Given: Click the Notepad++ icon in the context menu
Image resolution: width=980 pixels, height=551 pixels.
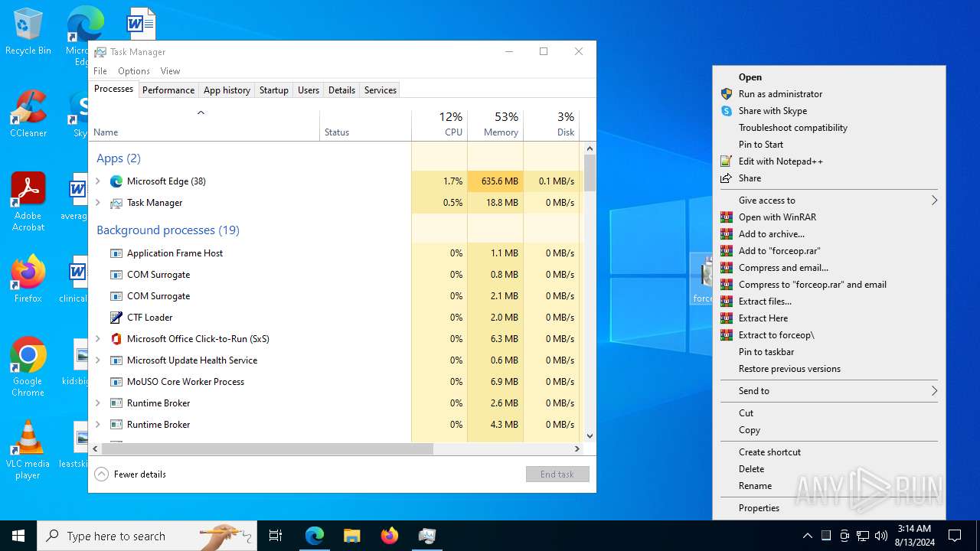Looking at the screenshot, I should [727, 161].
